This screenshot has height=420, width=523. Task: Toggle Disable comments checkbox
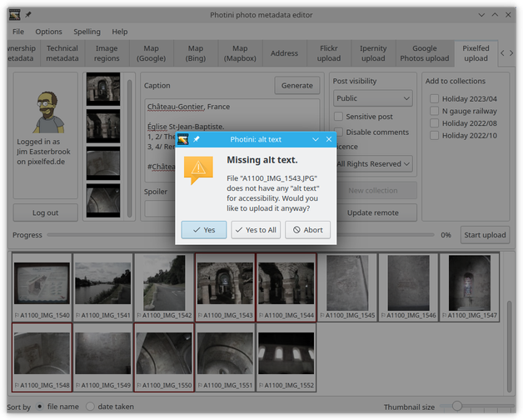coord(339,132)
